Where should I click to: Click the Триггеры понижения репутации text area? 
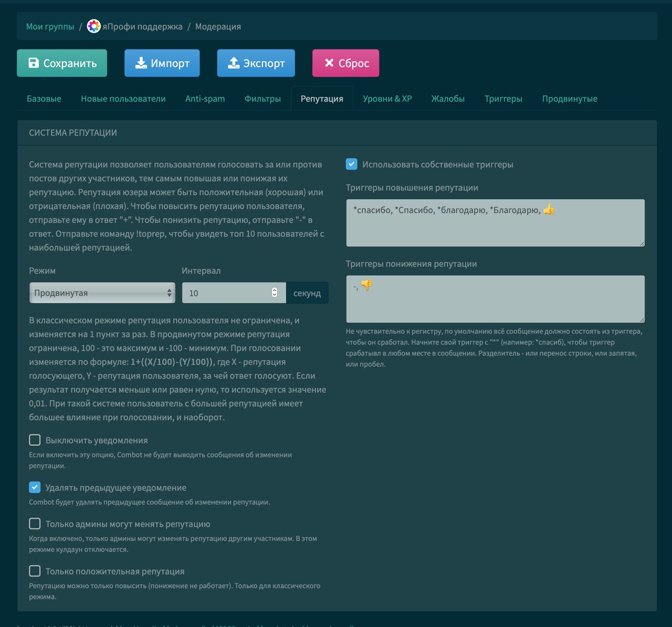click(x=495, y=299)
